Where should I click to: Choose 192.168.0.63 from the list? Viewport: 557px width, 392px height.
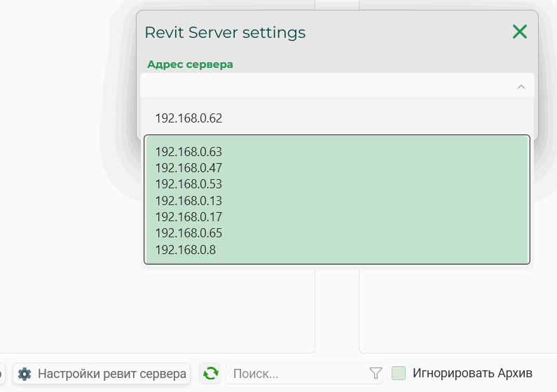188,152
